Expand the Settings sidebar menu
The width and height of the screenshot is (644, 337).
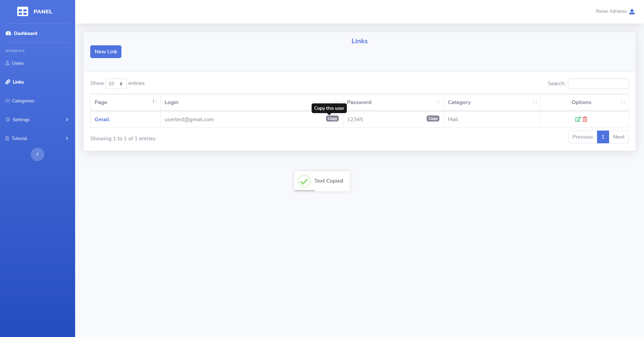pos(37,119)
